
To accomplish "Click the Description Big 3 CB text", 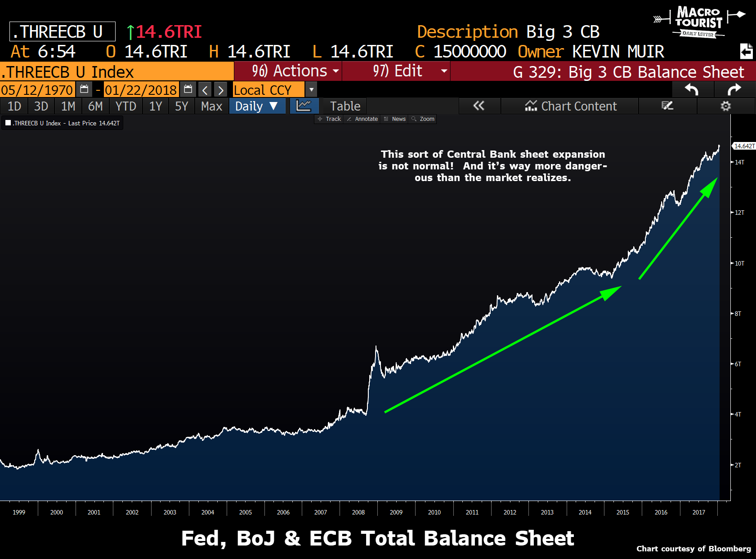I will pos(508,32).
